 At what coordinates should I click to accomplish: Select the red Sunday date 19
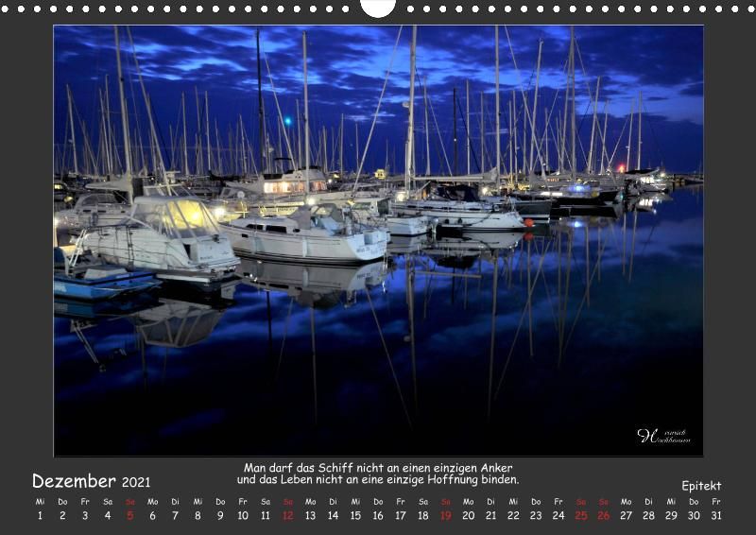[x=446, y=515]
